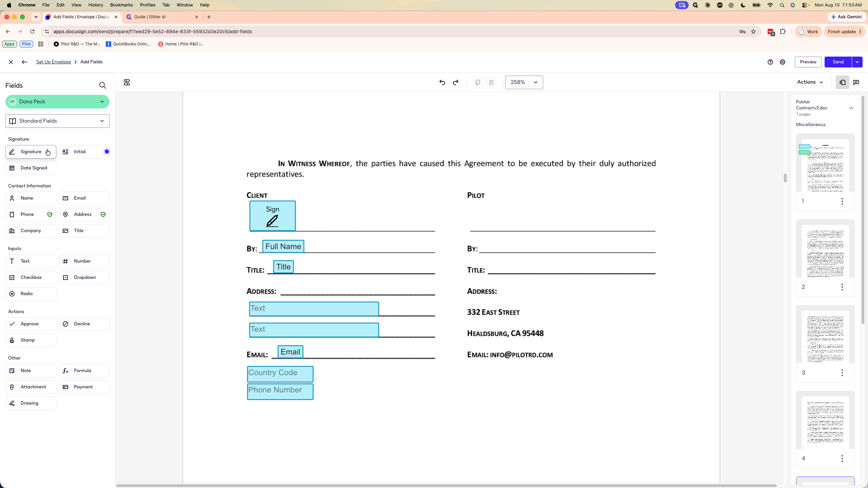This screenshot has width=868, height=488.
Task: Select the Sign field on document
Action: (273, 216)
